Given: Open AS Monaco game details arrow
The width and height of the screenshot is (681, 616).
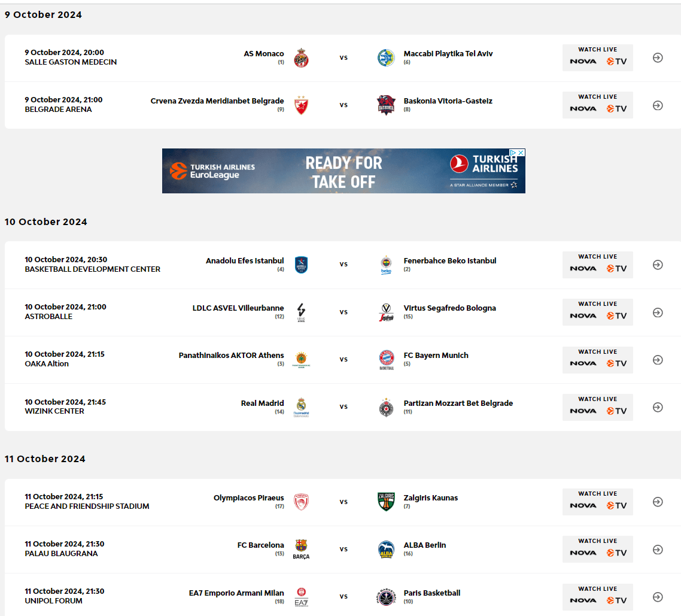Looking at the screenshot, I should tap(658, 58).
